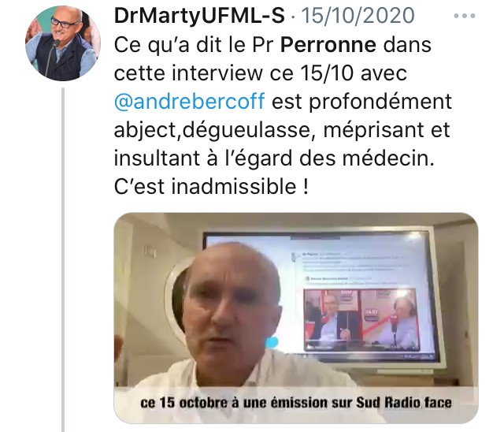Tap the Sud Radio studio image inside video
This screenshot has width=504, height=432.
click(x=361, y=320)
